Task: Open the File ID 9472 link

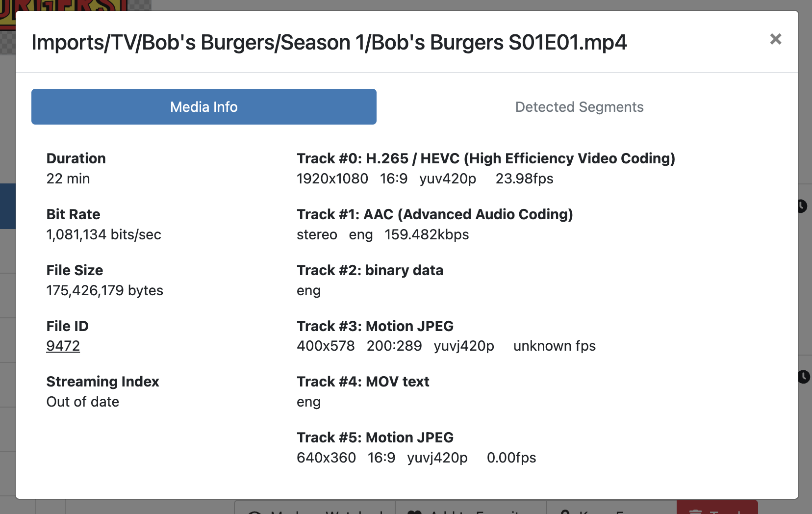Action: (63, 346)
